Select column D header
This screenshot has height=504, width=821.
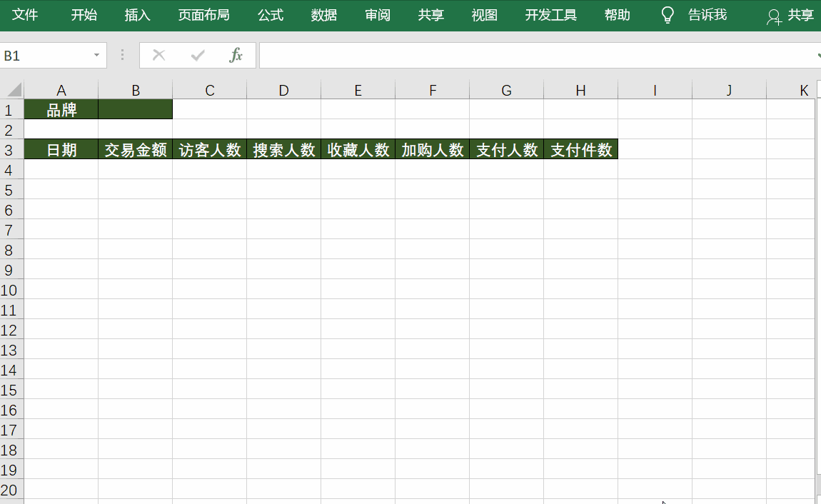pos(284,90)
